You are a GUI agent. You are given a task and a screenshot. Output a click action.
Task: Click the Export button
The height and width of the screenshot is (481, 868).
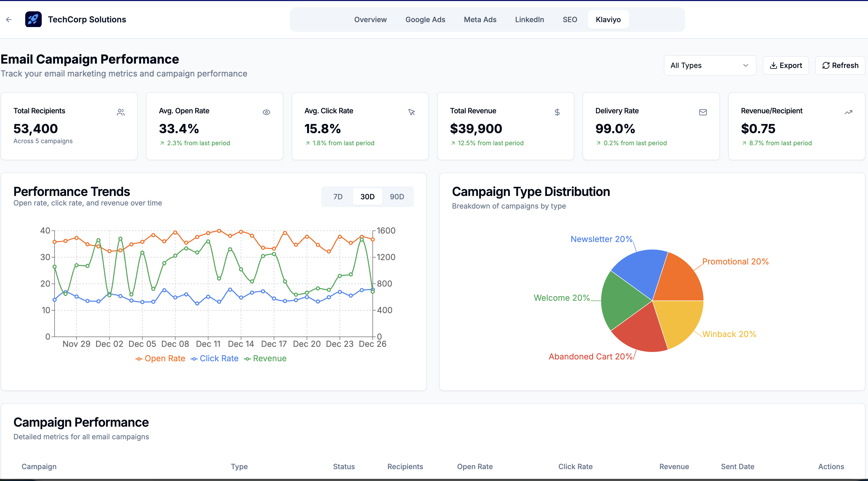[785, 65]
